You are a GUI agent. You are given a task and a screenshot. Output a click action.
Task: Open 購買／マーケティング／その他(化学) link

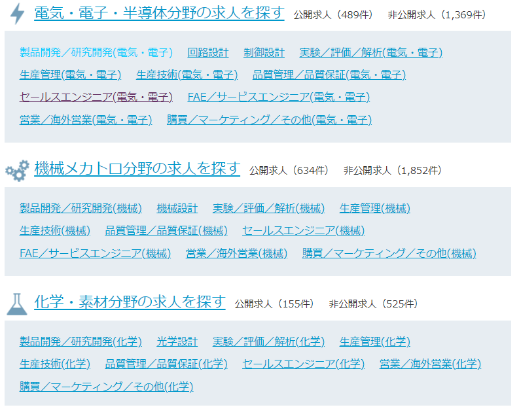pos(106,387)
